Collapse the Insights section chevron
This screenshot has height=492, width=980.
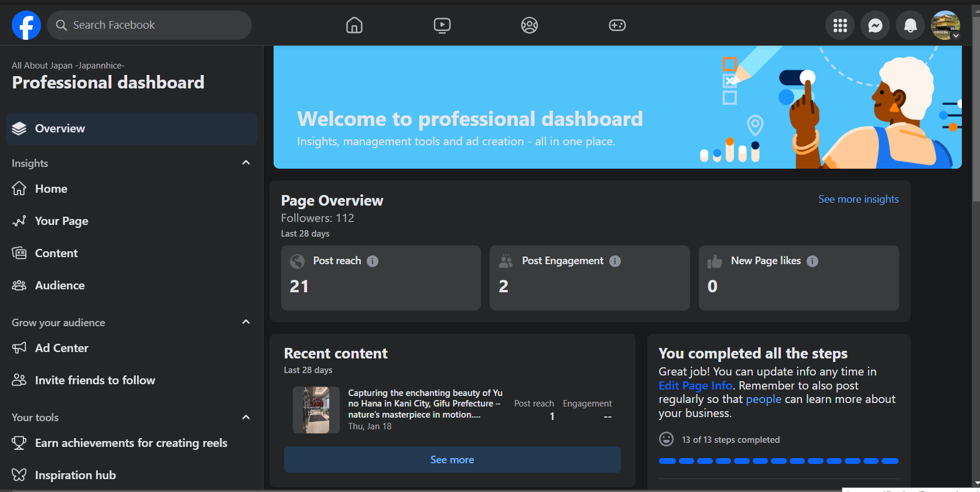coord(246,163)
